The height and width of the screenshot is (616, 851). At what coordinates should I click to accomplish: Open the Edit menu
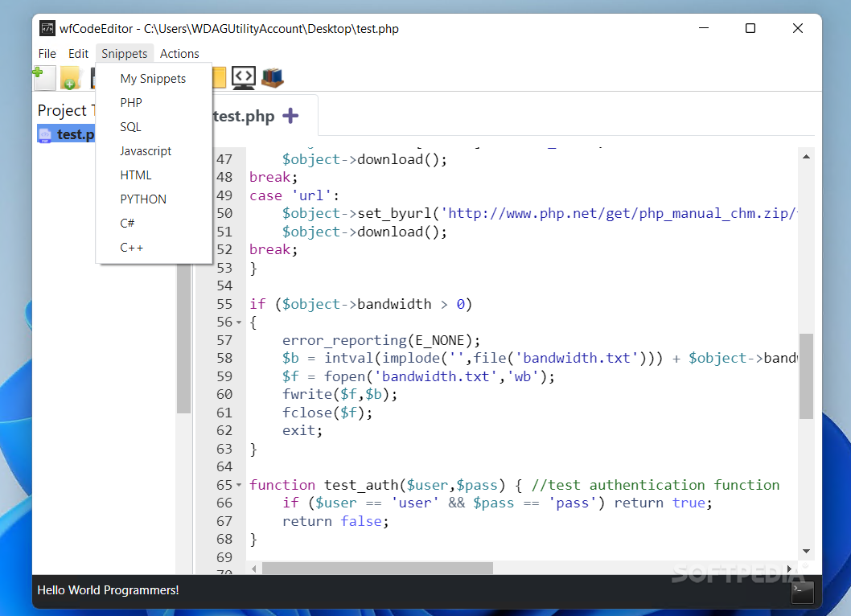click(x=78, y=54)
